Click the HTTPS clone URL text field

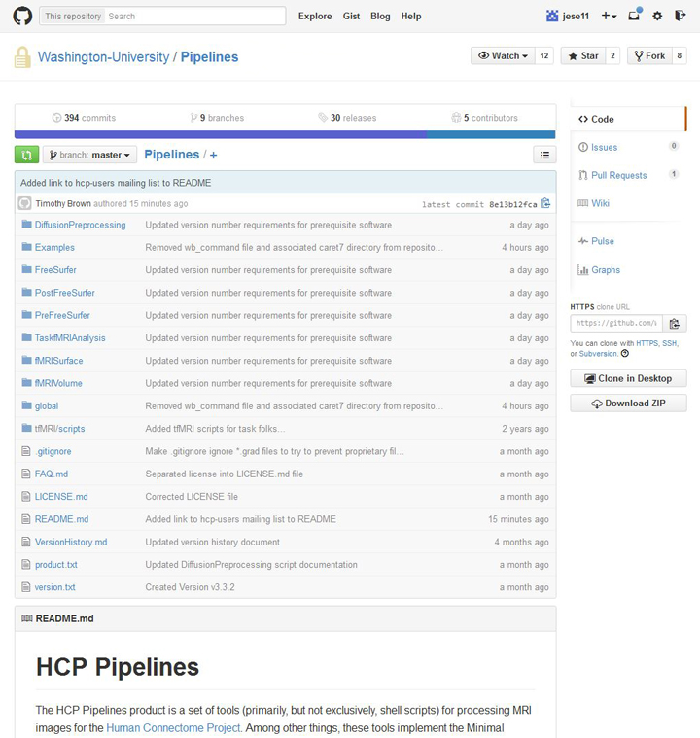point(616,324)
